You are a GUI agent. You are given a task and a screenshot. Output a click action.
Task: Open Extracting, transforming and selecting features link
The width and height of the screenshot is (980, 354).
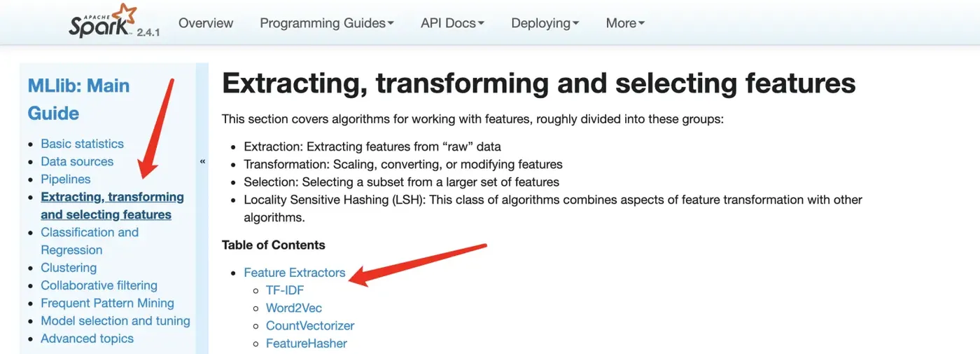pyautogui.click(x=112, y=206)
